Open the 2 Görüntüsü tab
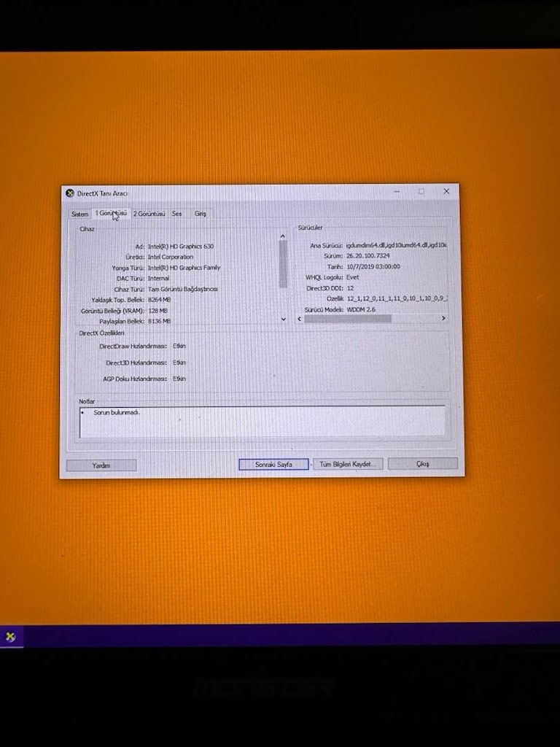 tap(149, 214)
